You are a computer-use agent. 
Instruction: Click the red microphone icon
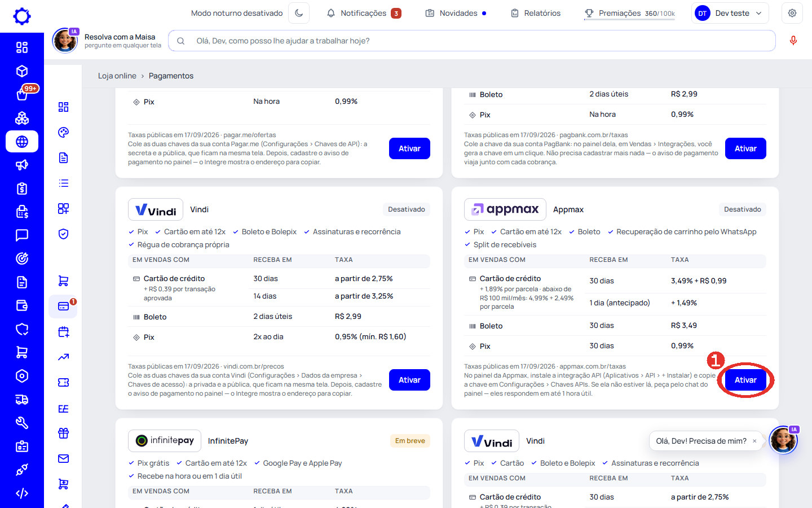point(793,41)
